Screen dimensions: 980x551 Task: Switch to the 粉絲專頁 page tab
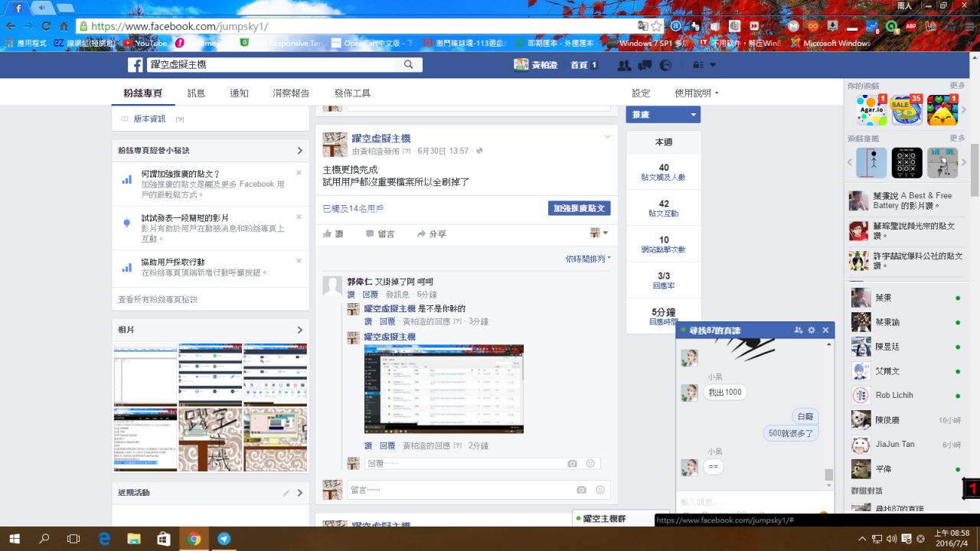[143, 93]
